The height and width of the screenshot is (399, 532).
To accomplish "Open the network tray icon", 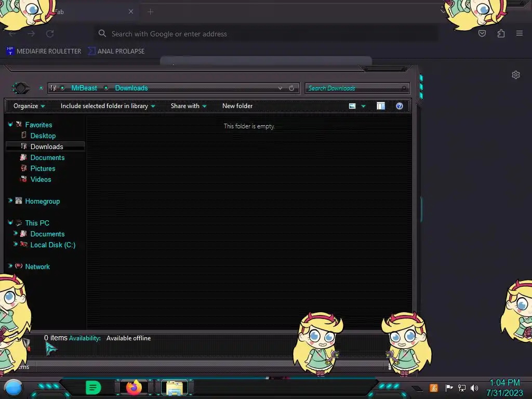I will [462, 388].
